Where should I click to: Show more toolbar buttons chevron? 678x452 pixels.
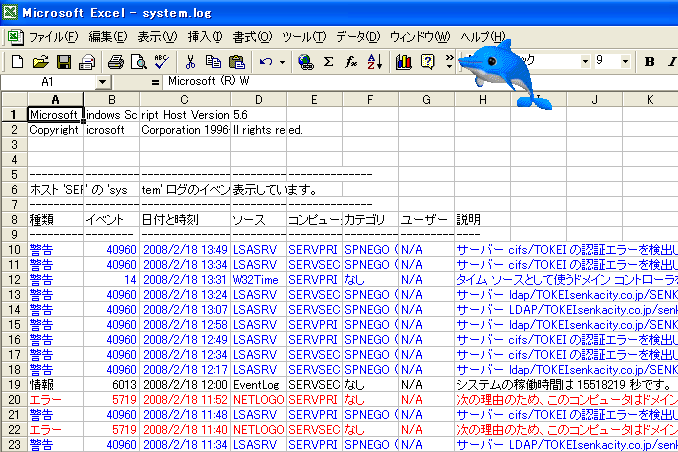click(450, 62)
